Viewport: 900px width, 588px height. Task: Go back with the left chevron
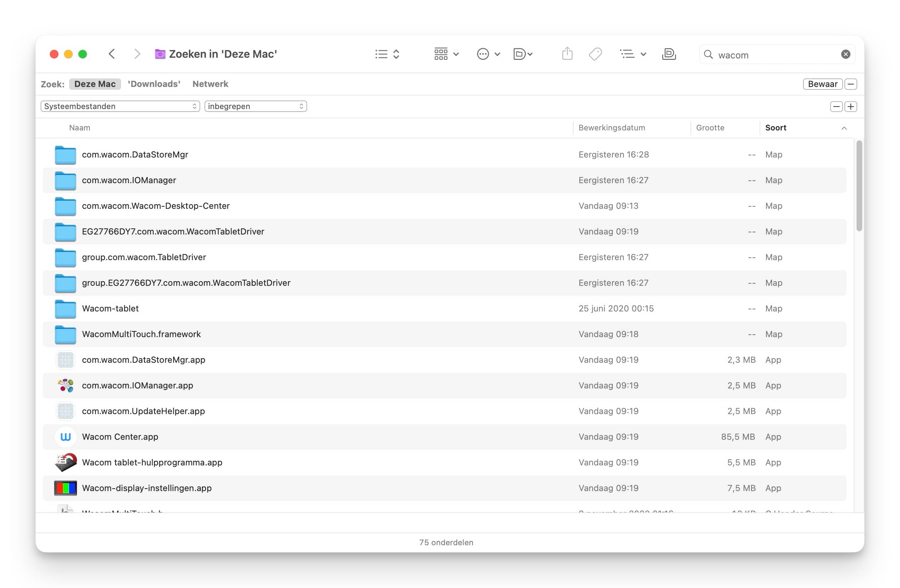point(112,54)
